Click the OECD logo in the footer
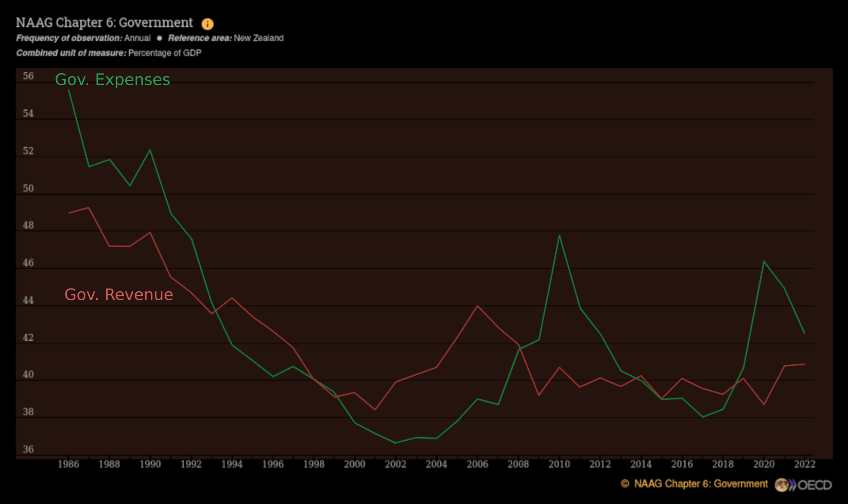 tap(803, 485)
